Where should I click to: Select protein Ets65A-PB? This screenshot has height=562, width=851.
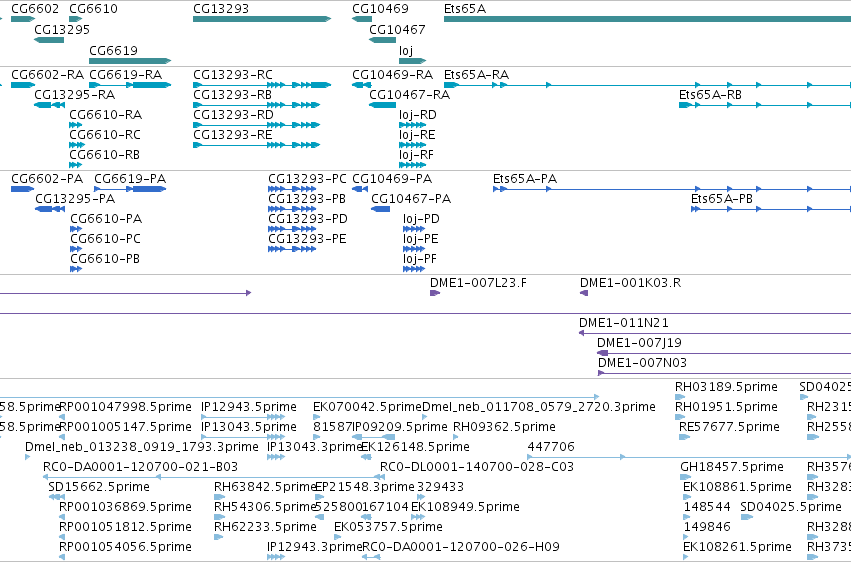pos(771,209)
